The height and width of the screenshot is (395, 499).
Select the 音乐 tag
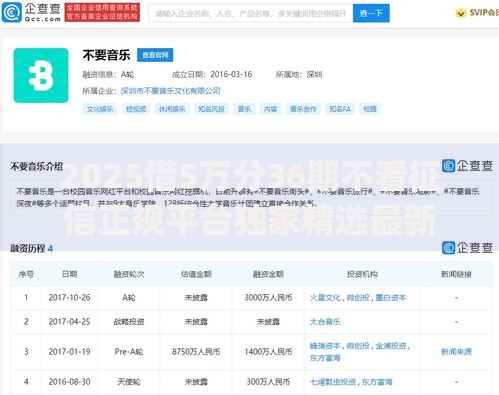pyautogui.click(x=244, y=109)
